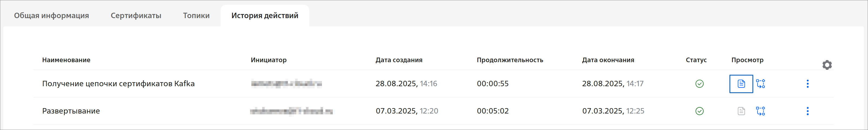Image resolution: width=868 pixels, height=130 pixels.
Task: Open three-dot menu for Kafka certificate row
Action: [x=807, y=84]
